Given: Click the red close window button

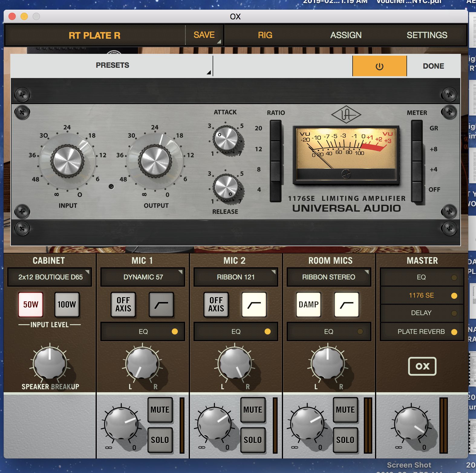Looking at the screenshot, I should pyautogui.click(x=12, y=16).
